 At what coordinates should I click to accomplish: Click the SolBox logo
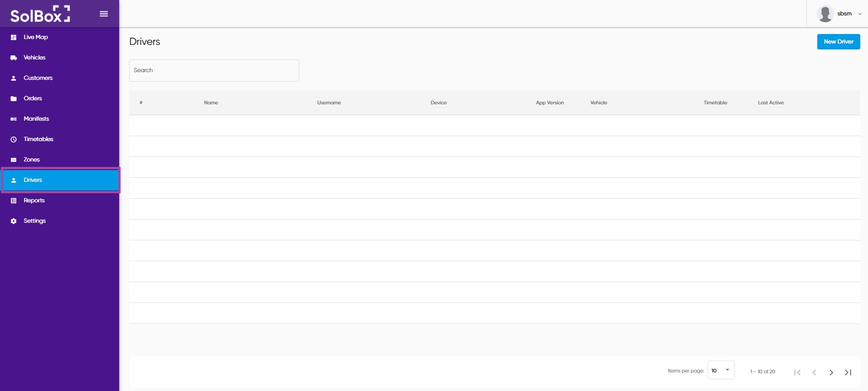(40, 14)
